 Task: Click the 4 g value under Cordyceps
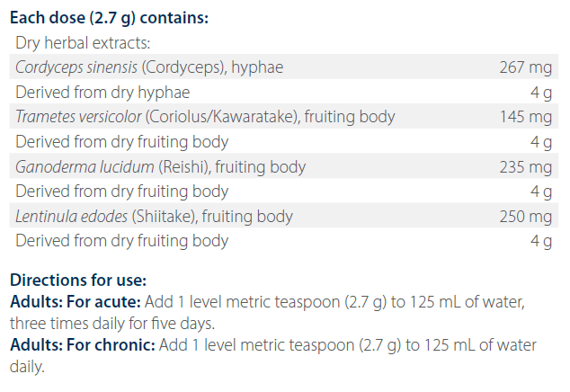(540, 92)
